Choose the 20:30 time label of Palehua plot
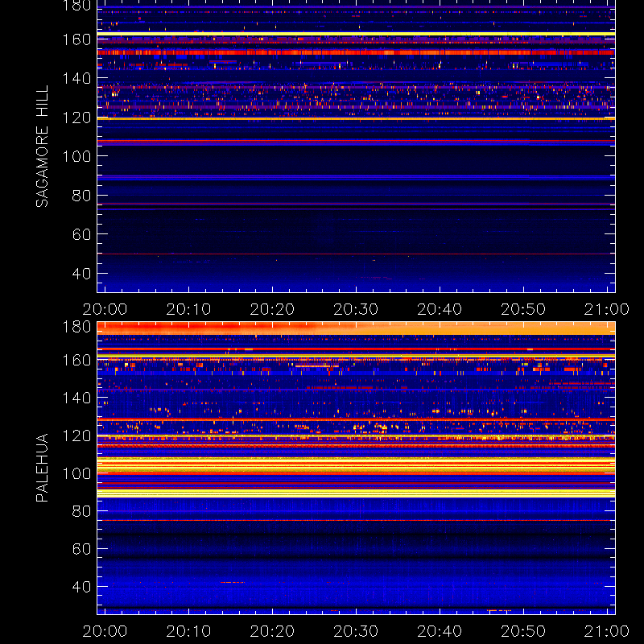 pos(356,631)
